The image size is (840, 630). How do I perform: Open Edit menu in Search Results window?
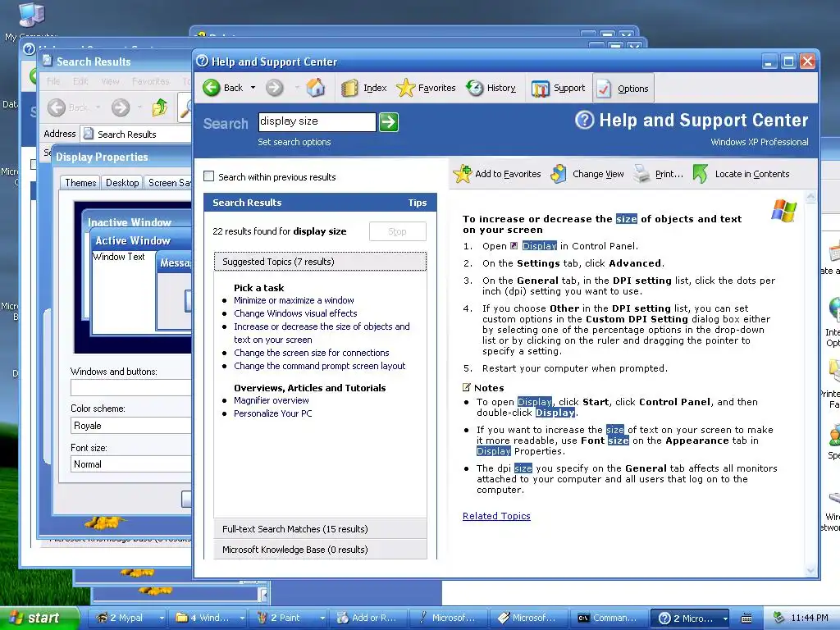[x=80, y=81]
